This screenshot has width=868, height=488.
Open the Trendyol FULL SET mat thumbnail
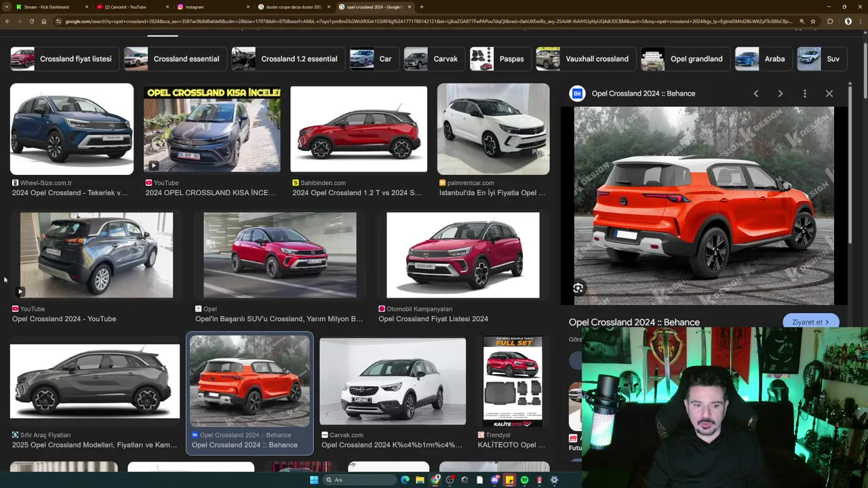513,381
